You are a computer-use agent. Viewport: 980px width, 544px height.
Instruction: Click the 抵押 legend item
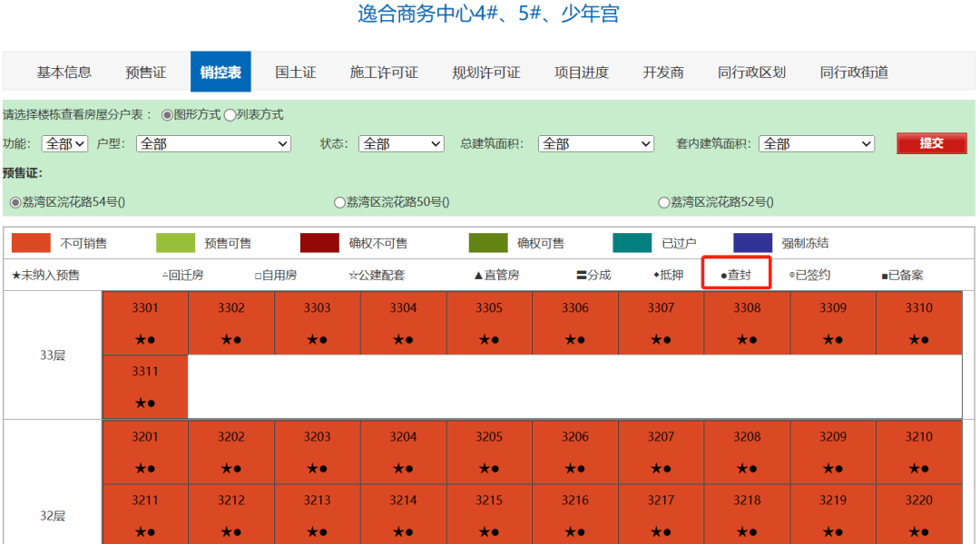[x=668, y=276]
